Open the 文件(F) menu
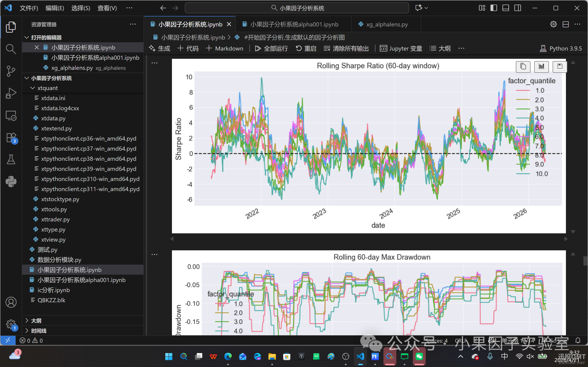The height and width of the screenshot is (367, 588). [x=29, y=8]
